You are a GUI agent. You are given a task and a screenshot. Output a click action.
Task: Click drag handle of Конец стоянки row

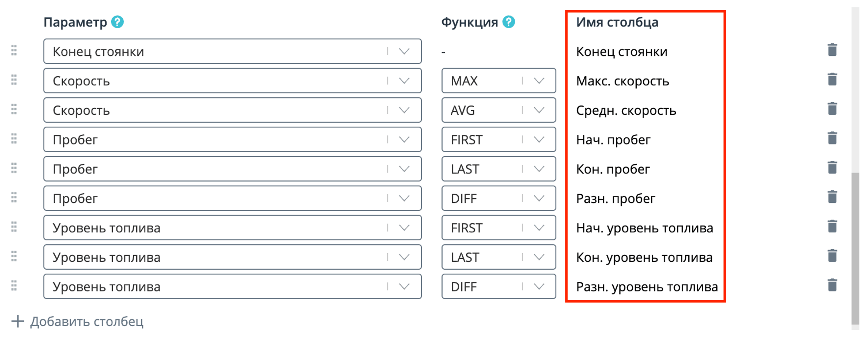point(14,51)
